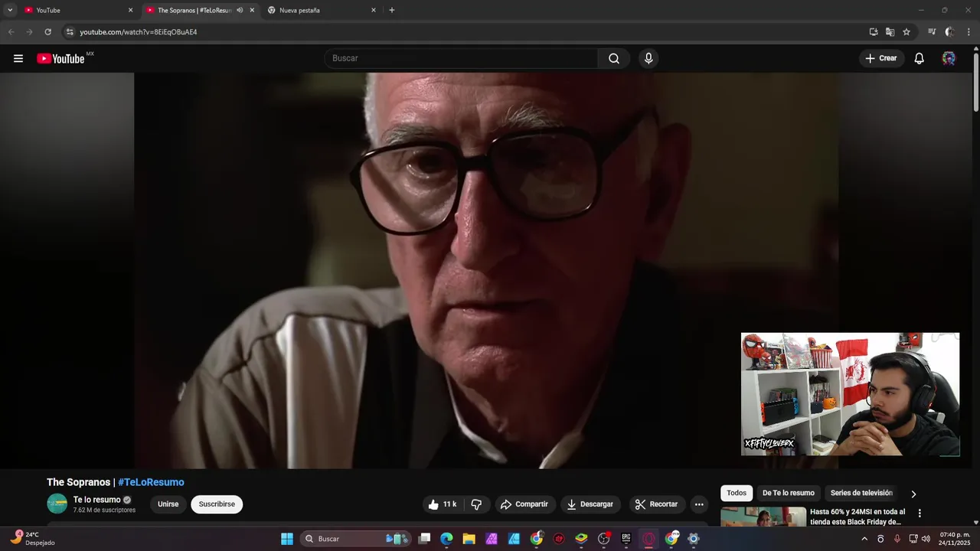Show hidden system tray icons
980x551 pixels.
pyautogui.click(x=864, y=539)
